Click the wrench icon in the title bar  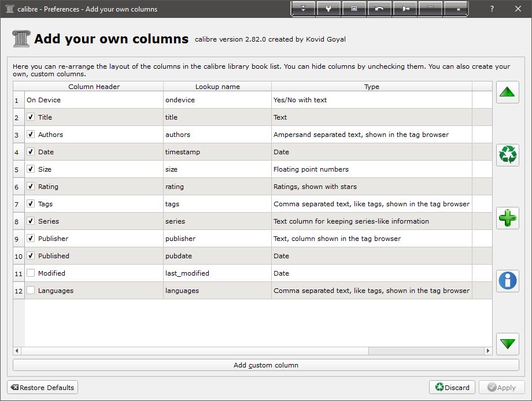328,9
